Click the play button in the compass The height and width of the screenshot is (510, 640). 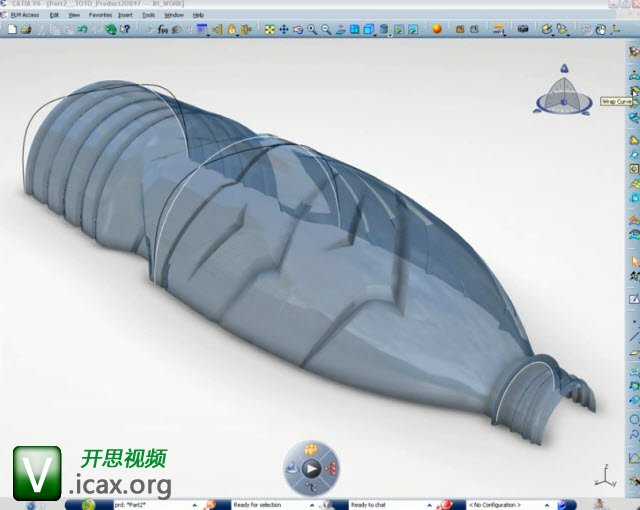pyautogui.click(x=311, y=468)
